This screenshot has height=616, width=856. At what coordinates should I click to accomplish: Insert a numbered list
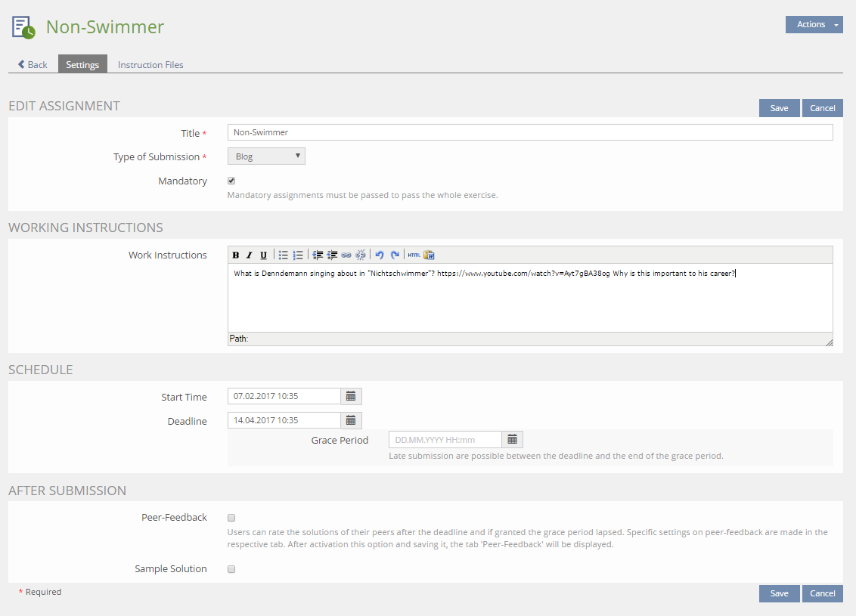pos(298,255)
